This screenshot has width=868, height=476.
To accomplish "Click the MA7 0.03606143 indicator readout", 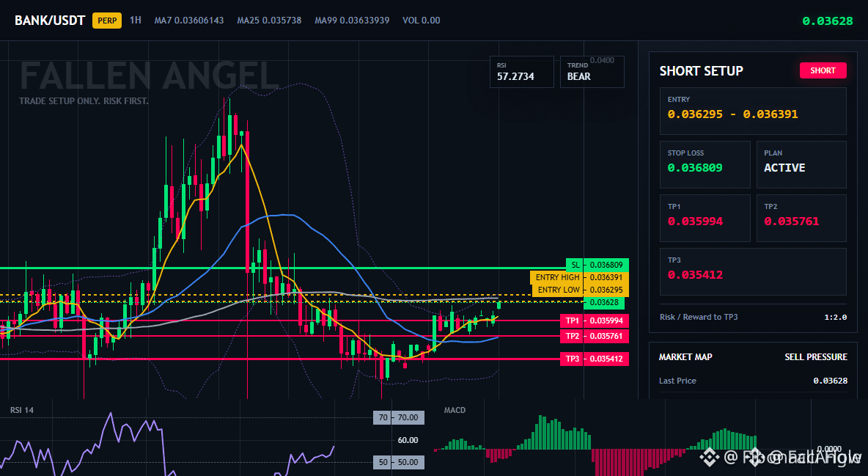I will coord(188,21).
